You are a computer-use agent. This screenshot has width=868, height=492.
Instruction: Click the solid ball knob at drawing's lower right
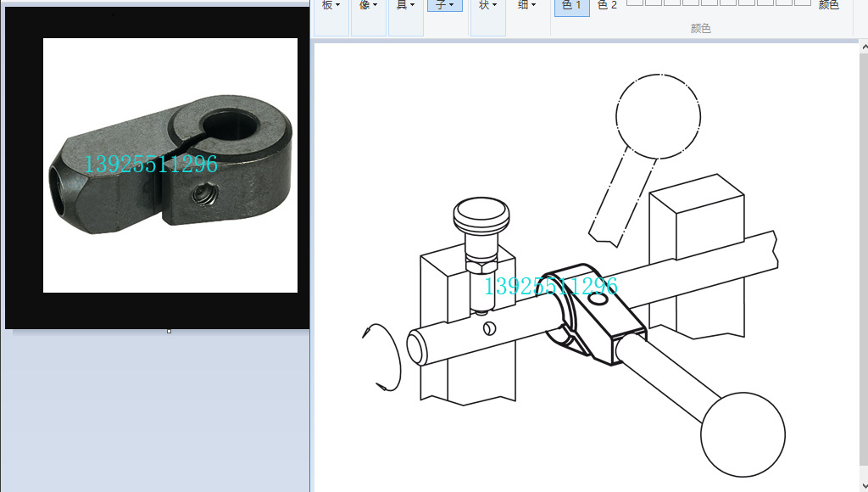pos(743,434)
